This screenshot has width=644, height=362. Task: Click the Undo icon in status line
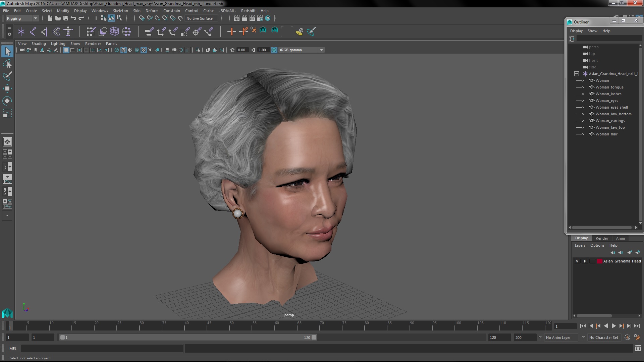(x=73, y=18)
